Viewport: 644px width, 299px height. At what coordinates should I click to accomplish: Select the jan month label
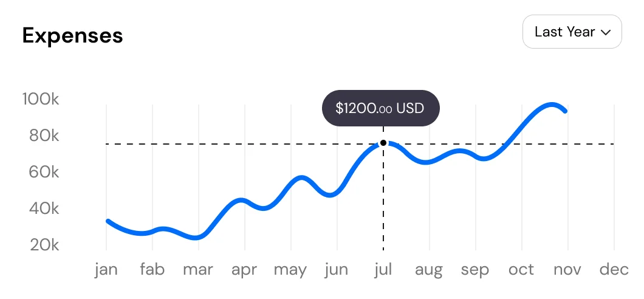pyautogui.click(x=106, y=269)
